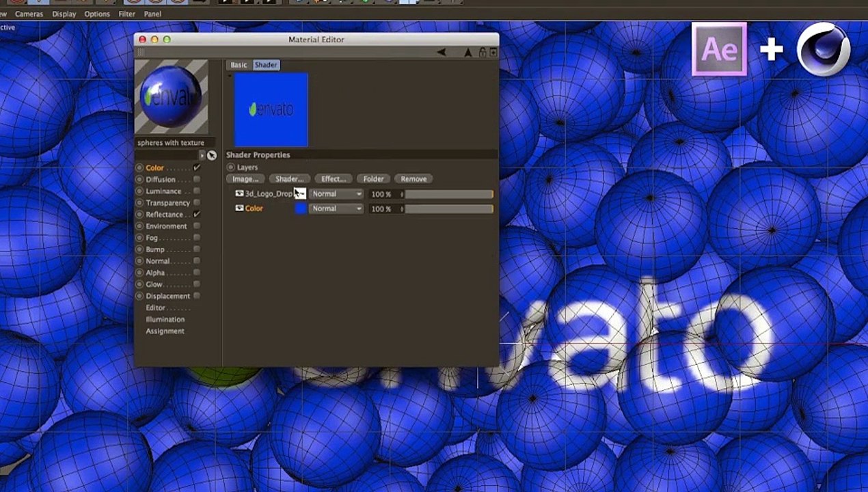
Task: Enable the Bump channel checkbox
Action: click(197, 249)
